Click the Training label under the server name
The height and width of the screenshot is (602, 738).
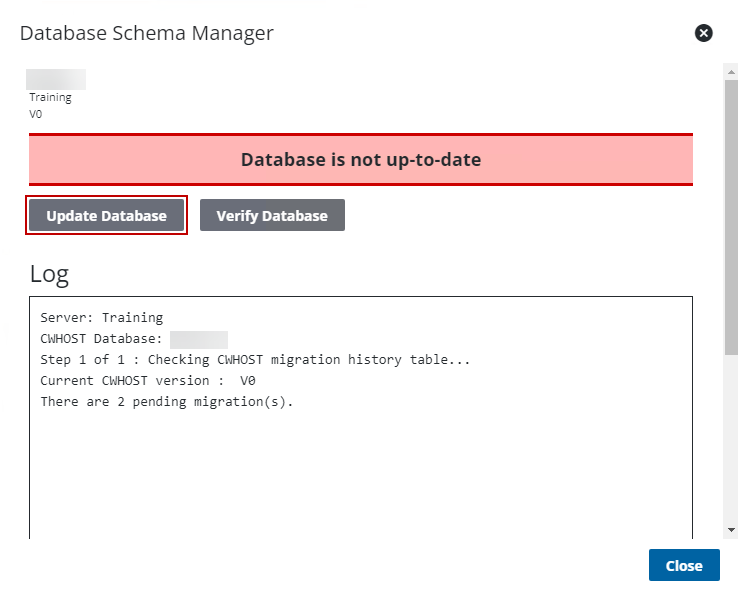pyautogui.click(x=50, y=97)
